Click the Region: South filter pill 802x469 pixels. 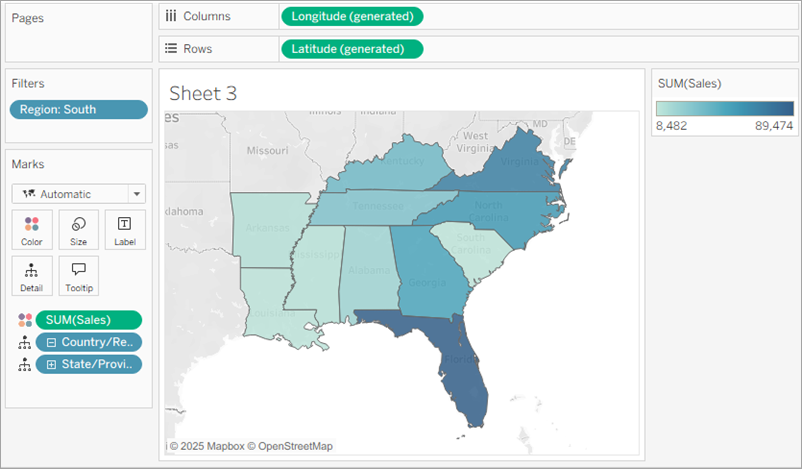[78, 110]
